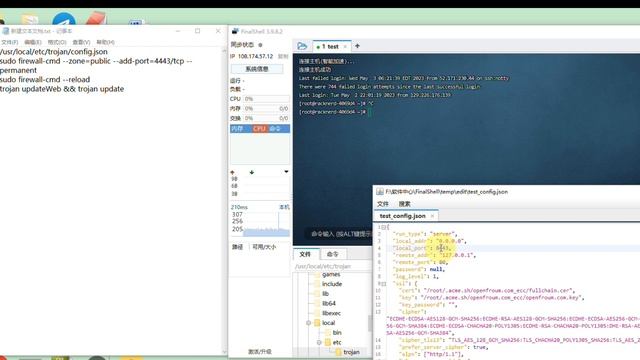The width and height of the screenshot is (640, 360).
Task: Open the editor 搜索 menu
Action: (404, 204)
